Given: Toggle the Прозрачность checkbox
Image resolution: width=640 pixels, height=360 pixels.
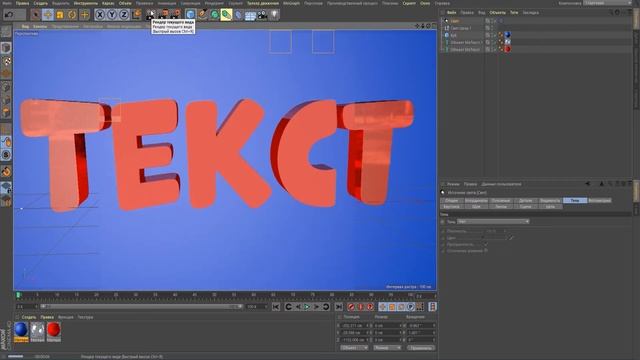Looking at the screenshot, I should click(485, 244).
